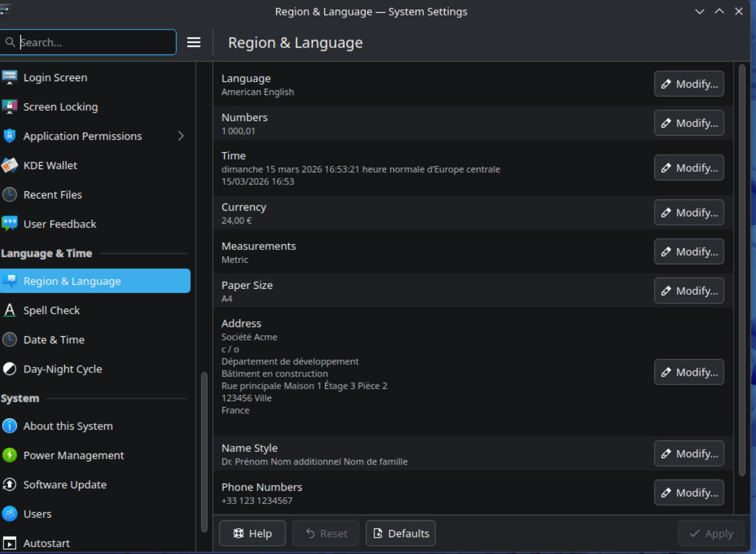Screen dimensions: 756x554
Task: Select Date & Time in the sidebar
Action: click(54, 340)
